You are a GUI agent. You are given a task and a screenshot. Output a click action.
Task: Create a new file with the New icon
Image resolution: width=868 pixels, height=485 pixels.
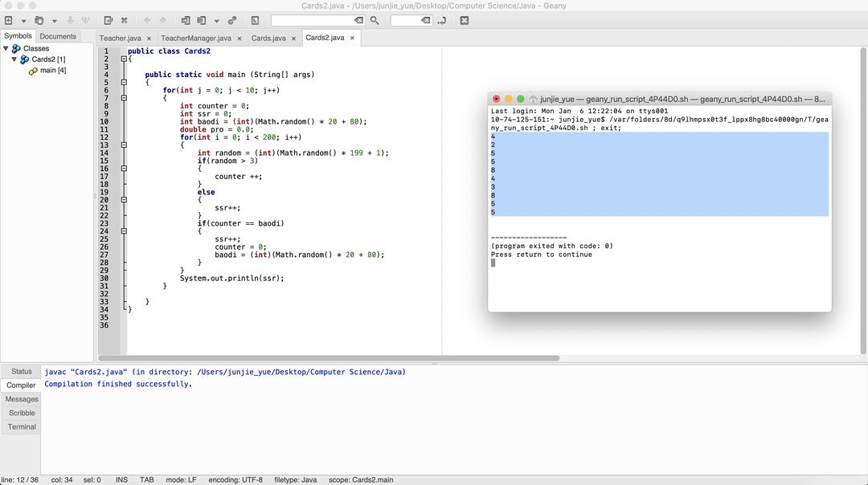tap(9, 20)
